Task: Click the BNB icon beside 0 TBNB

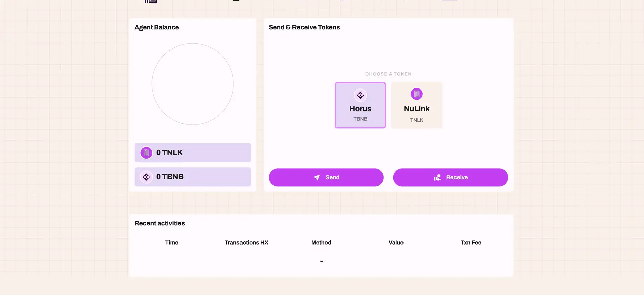Action: click(146, 177)
